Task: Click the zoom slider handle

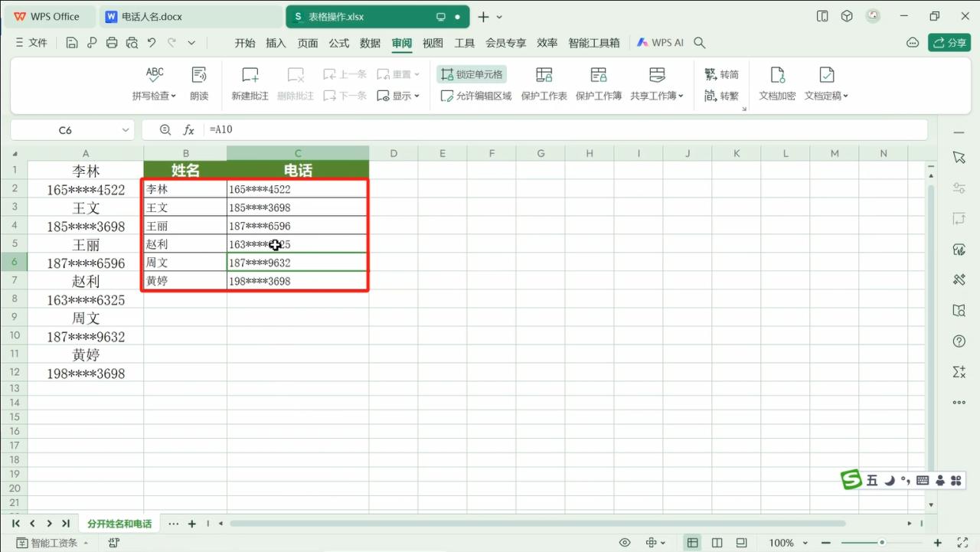Action: tap(882, 543)
